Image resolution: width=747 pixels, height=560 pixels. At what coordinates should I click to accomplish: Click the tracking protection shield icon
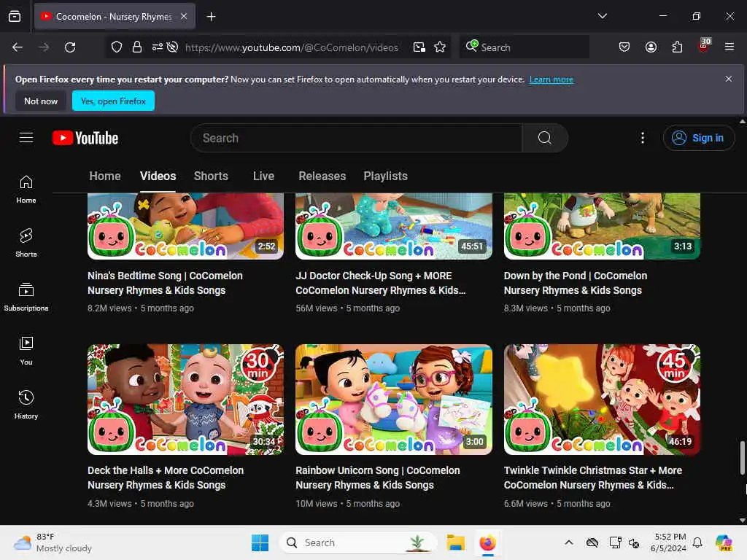(x=117, y=47)
